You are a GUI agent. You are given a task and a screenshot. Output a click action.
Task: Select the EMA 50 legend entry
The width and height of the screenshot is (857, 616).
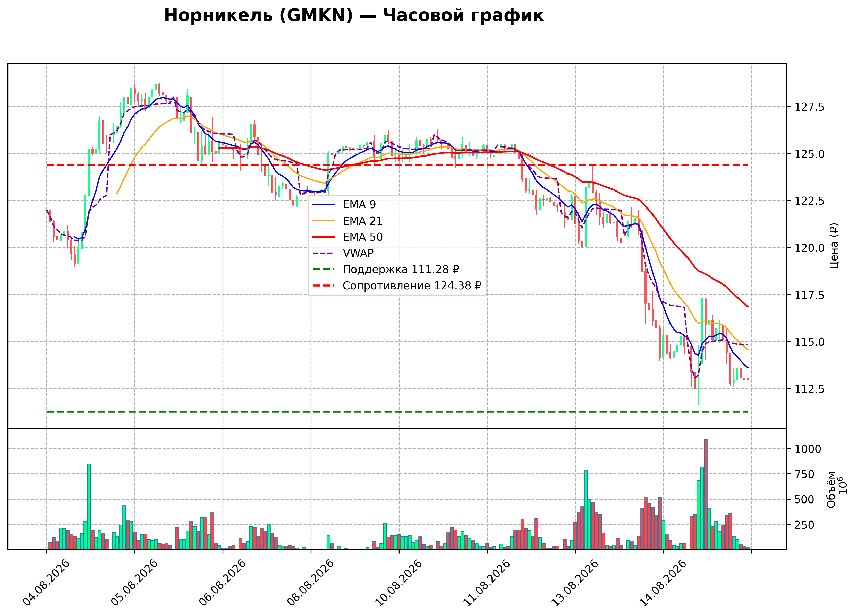pyautogui.click(x=348, y=237)
